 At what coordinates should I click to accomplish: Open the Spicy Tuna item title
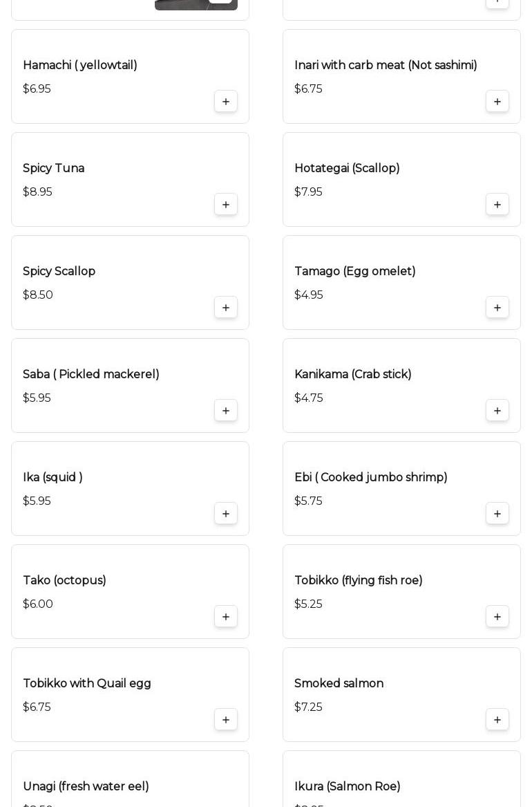pos(54,169)
